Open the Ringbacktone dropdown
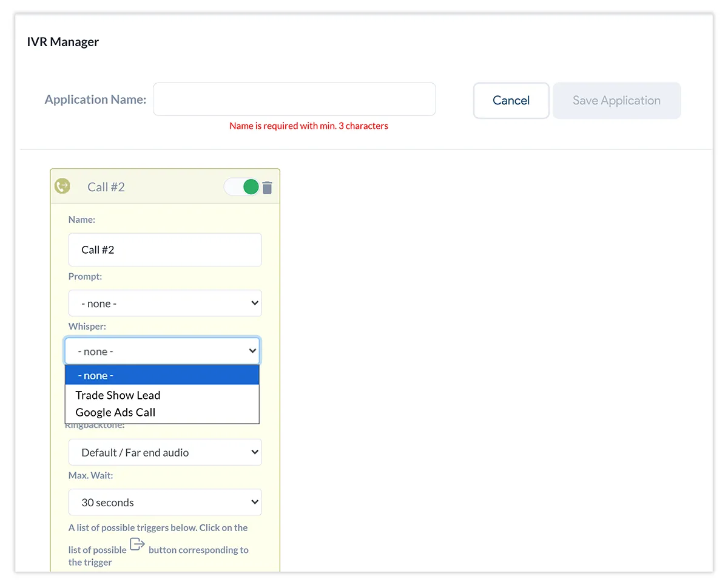This screenshot has width=728, height=587. 164,452
